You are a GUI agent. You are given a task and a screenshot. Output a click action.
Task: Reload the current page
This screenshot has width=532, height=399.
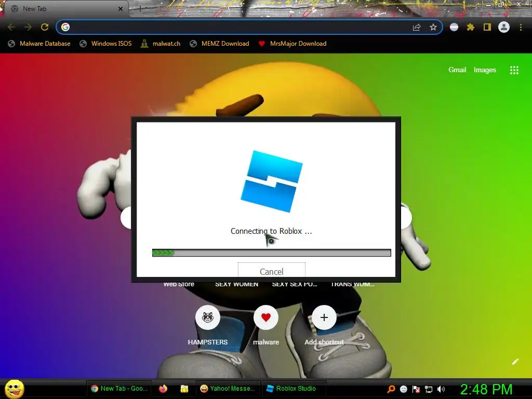pyautogui.click(x=45, y=27)
